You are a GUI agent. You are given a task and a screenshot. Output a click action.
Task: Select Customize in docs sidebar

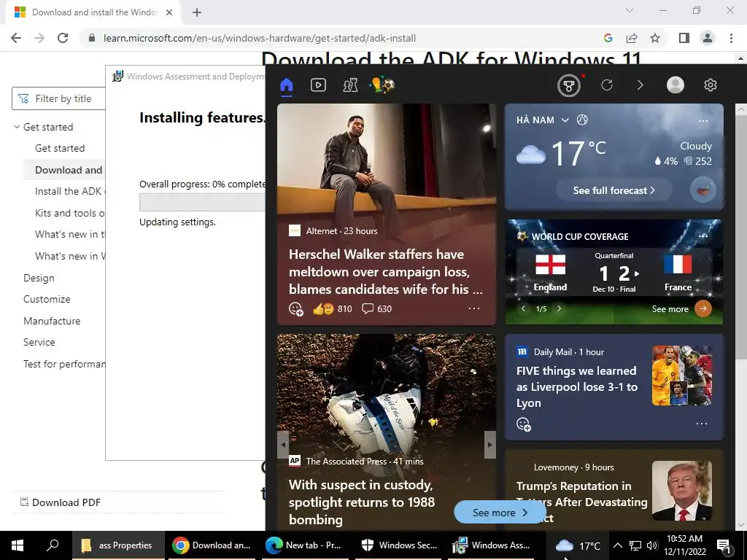click(47, 300)
